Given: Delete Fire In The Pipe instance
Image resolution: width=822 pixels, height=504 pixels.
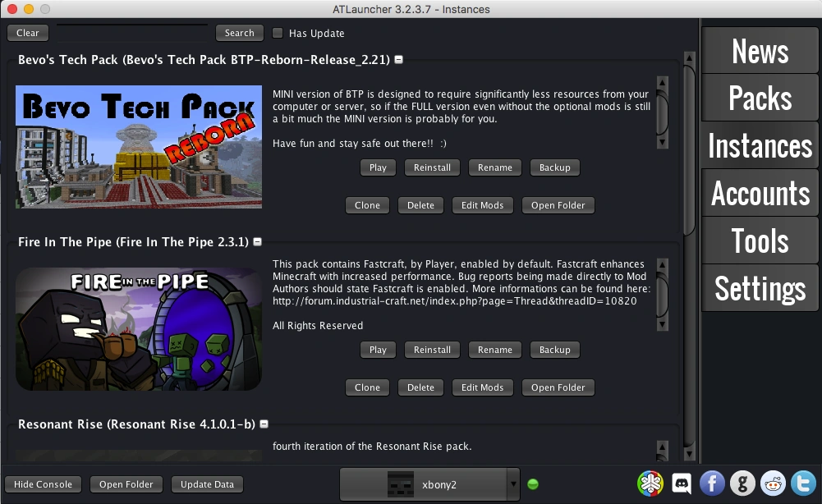Looking at the screenshot, I should 421,387.
